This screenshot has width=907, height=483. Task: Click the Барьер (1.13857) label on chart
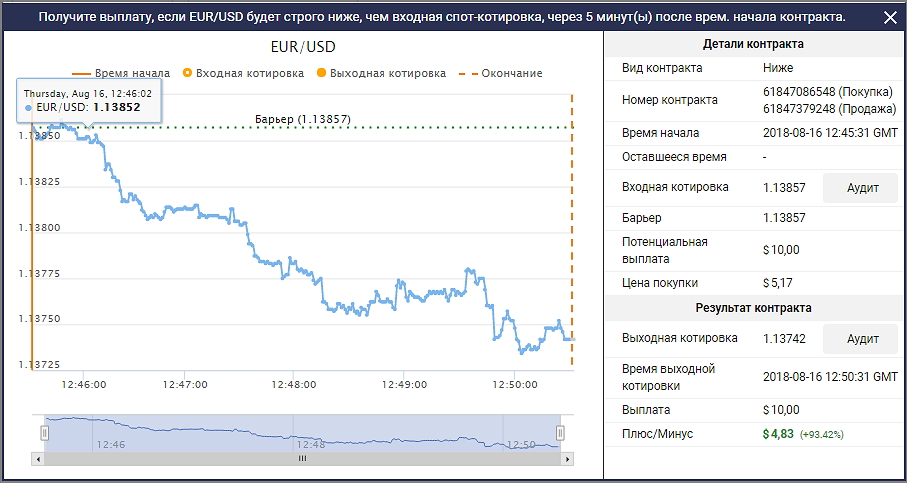click(x=303, y=119)
